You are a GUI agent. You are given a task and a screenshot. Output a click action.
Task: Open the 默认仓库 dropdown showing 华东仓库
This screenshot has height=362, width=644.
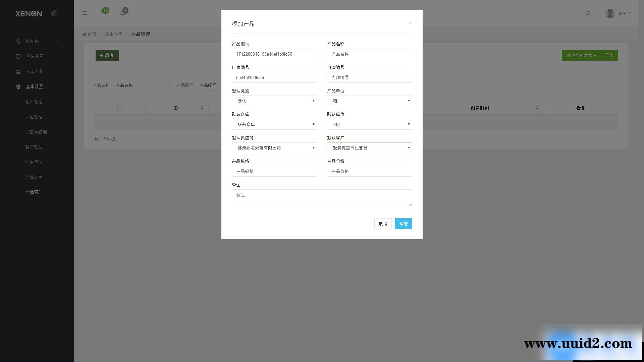pos(274,124)
